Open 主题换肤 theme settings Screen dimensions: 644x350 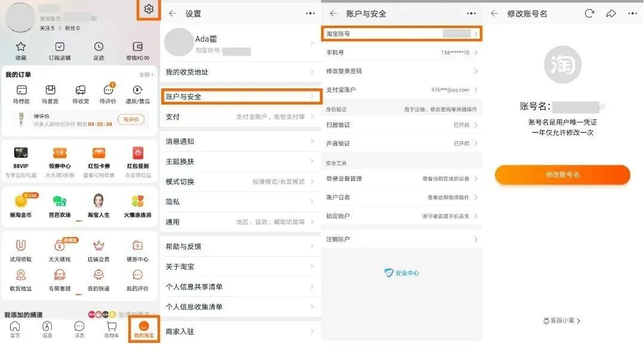point(241,161)
